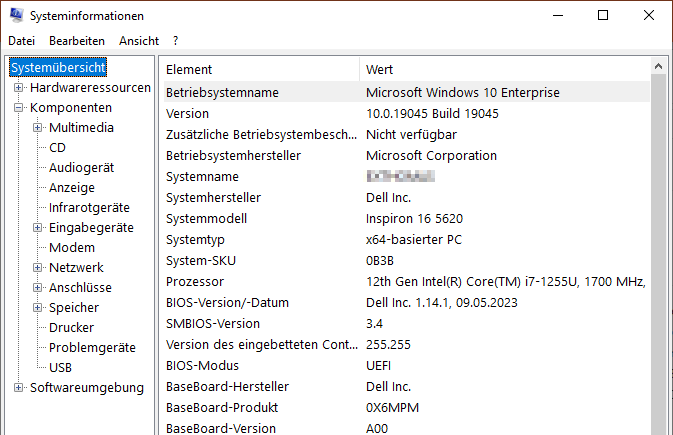Select Modem tree item
This screenshot has height=435, width=673.
[x=72, y=247]
